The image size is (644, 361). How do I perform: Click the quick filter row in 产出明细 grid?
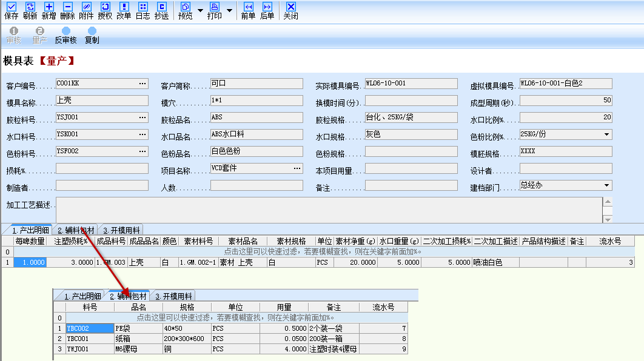[x=324, y=251]
